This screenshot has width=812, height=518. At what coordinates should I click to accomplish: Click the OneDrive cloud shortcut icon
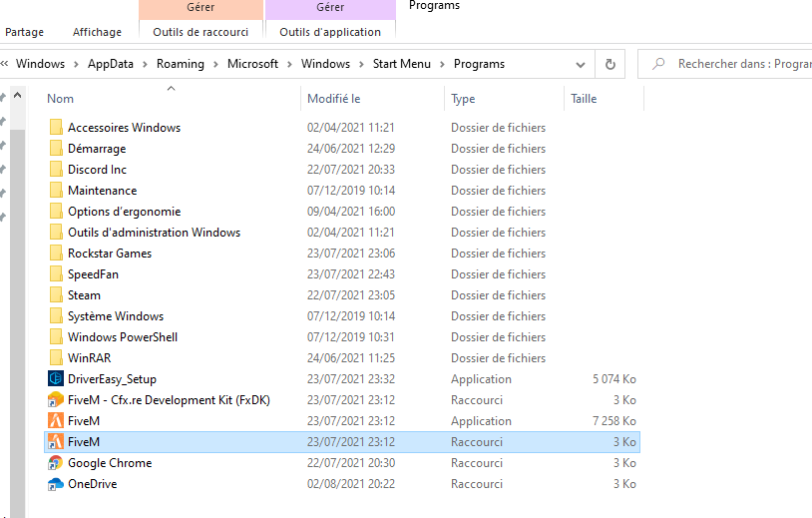[56, 484]
